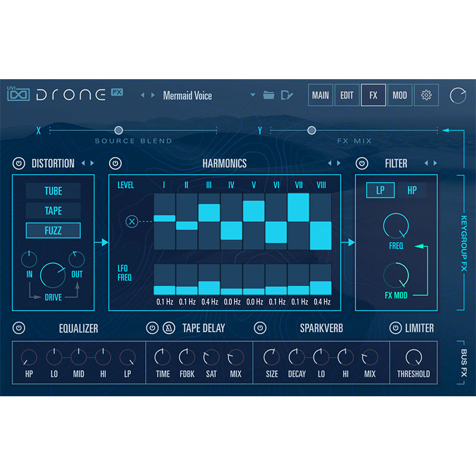Toggle the Harmonics power button
The width and height of the screenshot is (476, 476).
coord(115,163)
